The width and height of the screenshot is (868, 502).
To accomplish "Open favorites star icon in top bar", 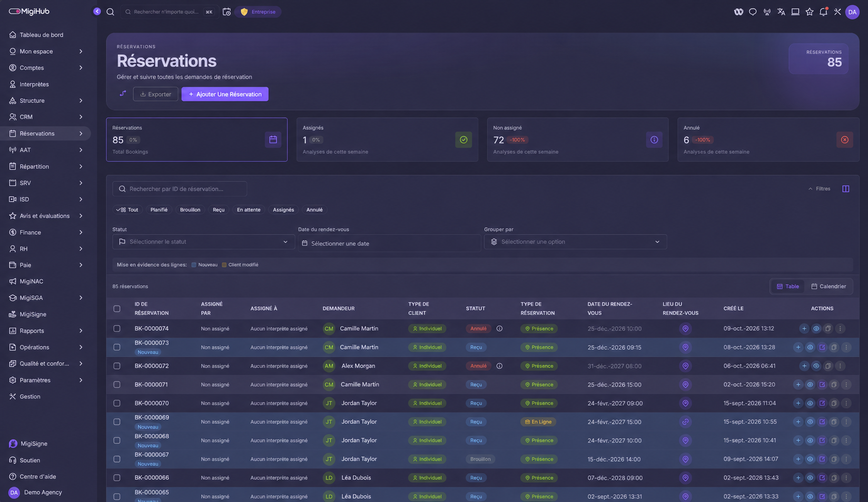I will [810, 12].
